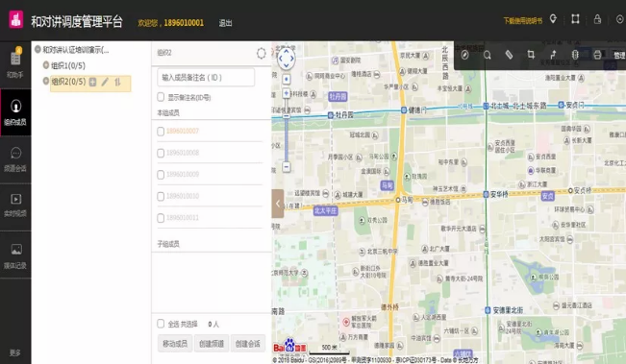626x364 pixels.
Task: Select the circled pencil map tool
Action: coord(464,55)
